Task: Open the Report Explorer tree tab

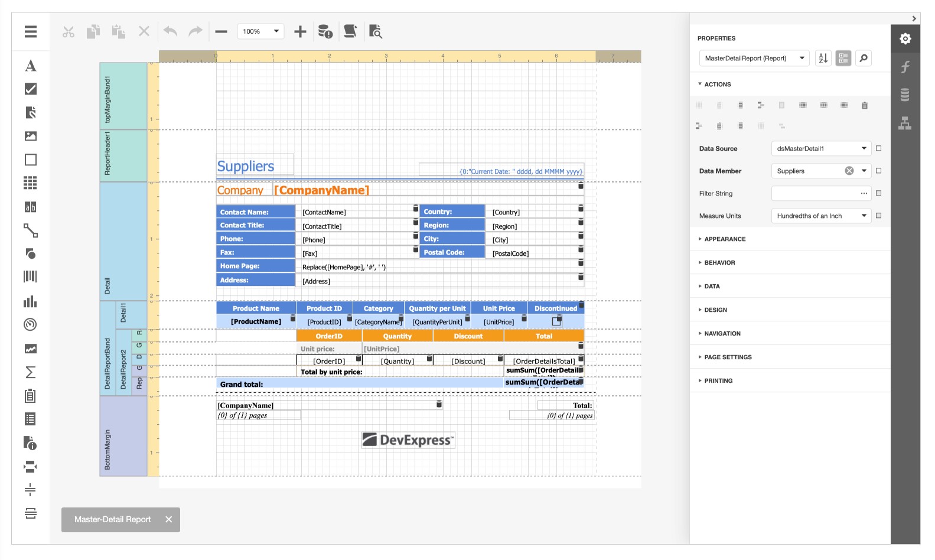Action: click(905, 123)
